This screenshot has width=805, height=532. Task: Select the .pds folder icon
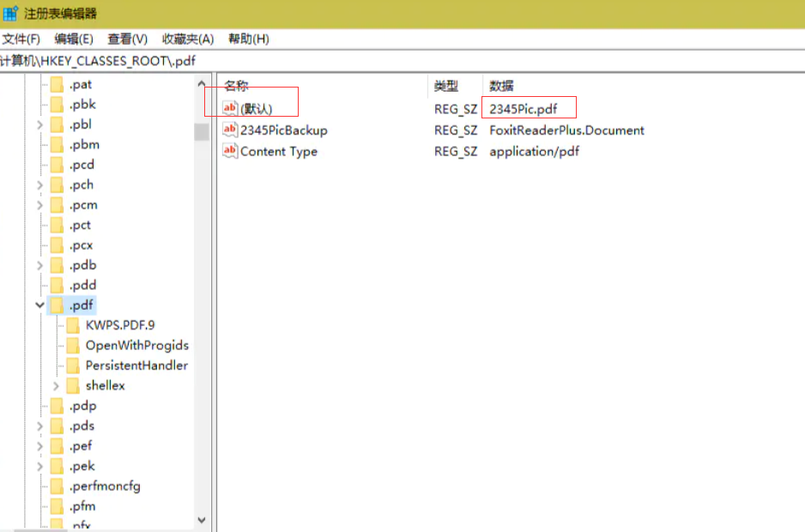tap(57, 426)
